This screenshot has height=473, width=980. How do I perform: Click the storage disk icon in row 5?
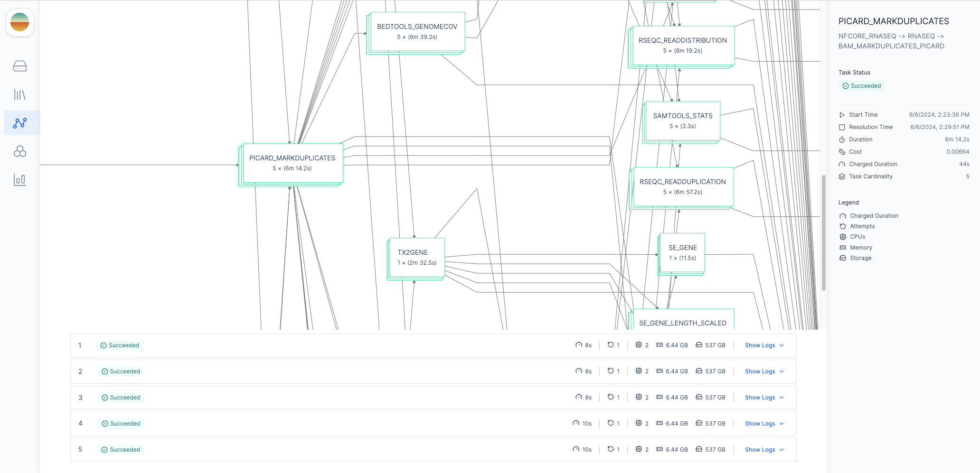click(699, 449)
